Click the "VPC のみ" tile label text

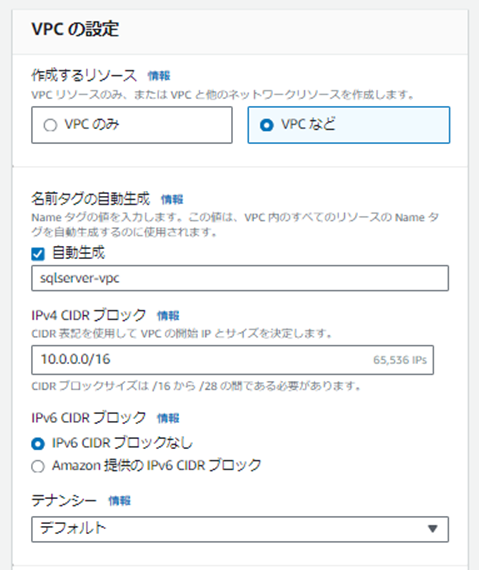pyautogui.click(x=92, y=124)
